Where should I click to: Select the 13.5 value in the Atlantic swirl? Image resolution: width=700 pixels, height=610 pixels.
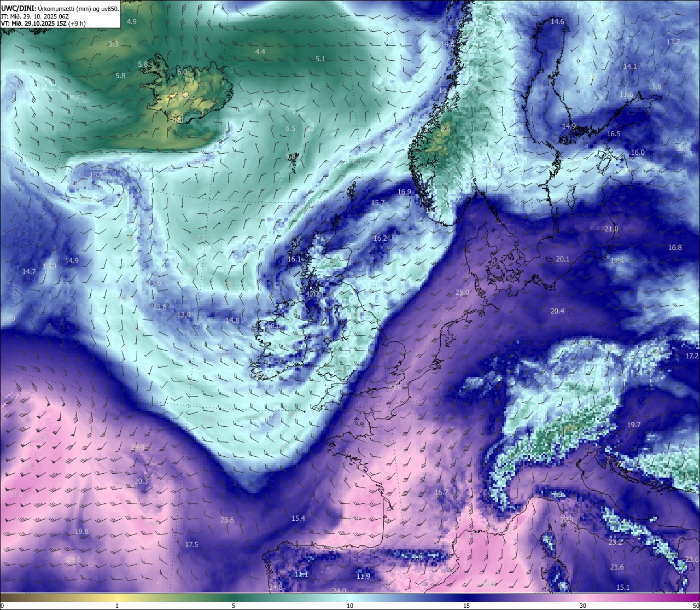pos(97,175)
